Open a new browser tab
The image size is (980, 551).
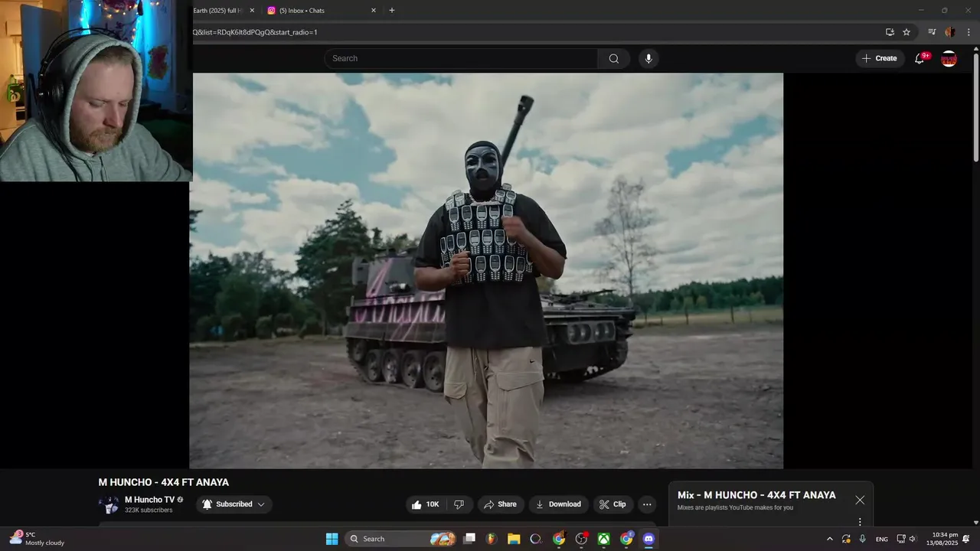click(392, 11)
